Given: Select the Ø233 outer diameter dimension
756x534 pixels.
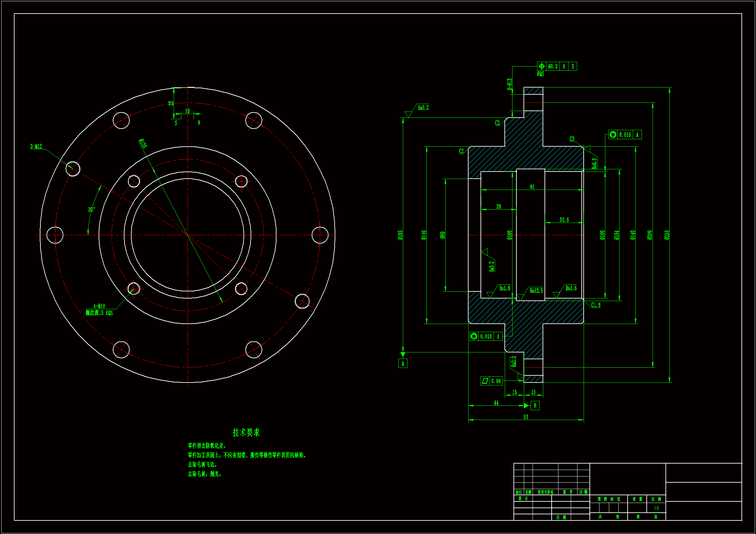Looking at the screenshot, I should [667, 235].
